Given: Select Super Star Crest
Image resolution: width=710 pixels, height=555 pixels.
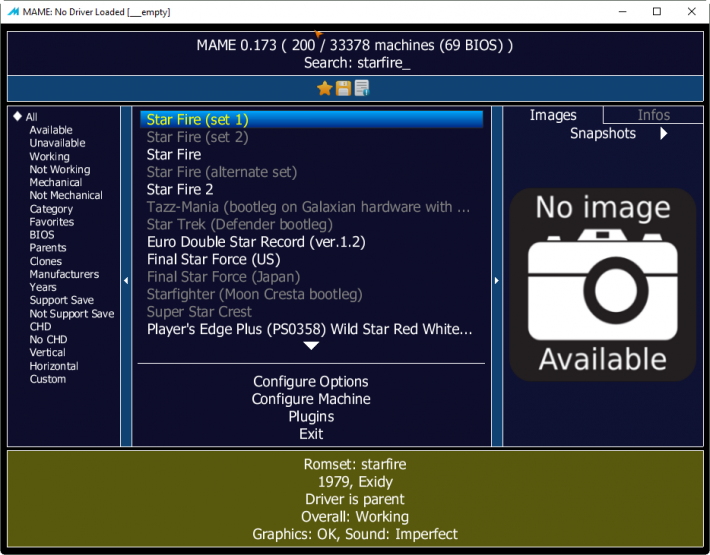Looking at the screenshot, I should coord(311,311).
